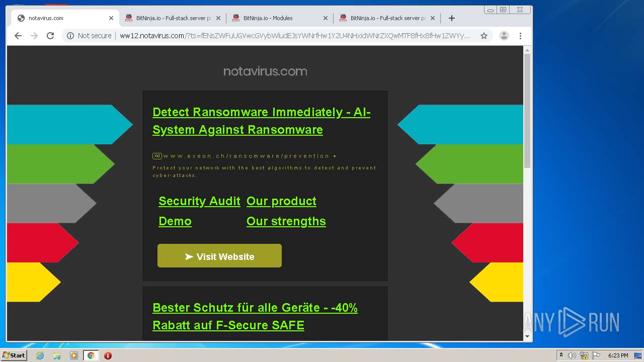Open the Detect Ransomware Immediately ad link
The height and width of the screenshot is (362, 644).
tap(261, 121)
